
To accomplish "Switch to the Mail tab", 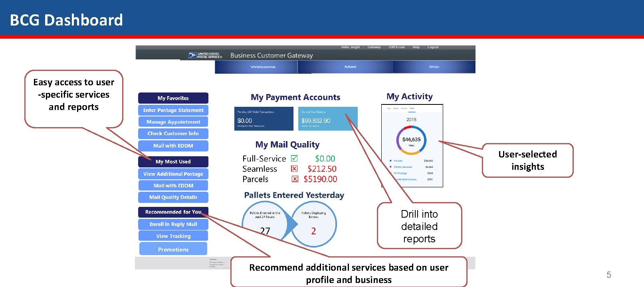I will pyautogui.click(x=346, y=67).
